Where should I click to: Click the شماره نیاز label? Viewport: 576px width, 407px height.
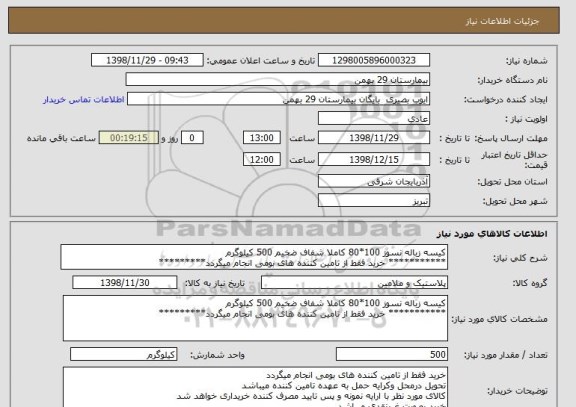(527, 61)
